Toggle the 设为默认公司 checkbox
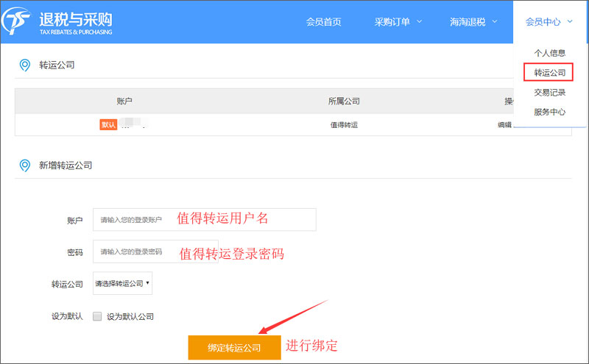This screenshot has width=589, height=364. [x=97, y=317]
